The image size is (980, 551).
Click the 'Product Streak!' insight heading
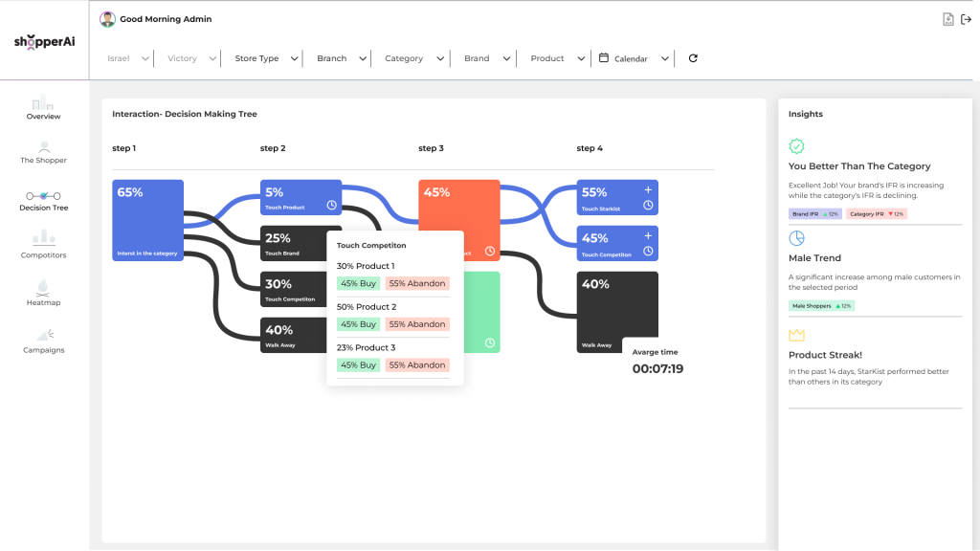click(x=825, y=355)
